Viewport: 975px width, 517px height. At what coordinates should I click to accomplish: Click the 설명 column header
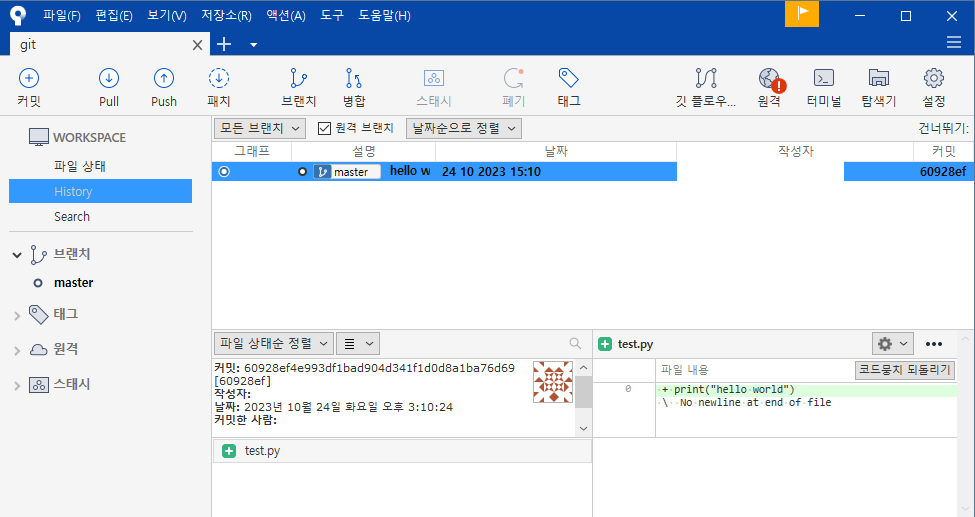tap(364, 151)
